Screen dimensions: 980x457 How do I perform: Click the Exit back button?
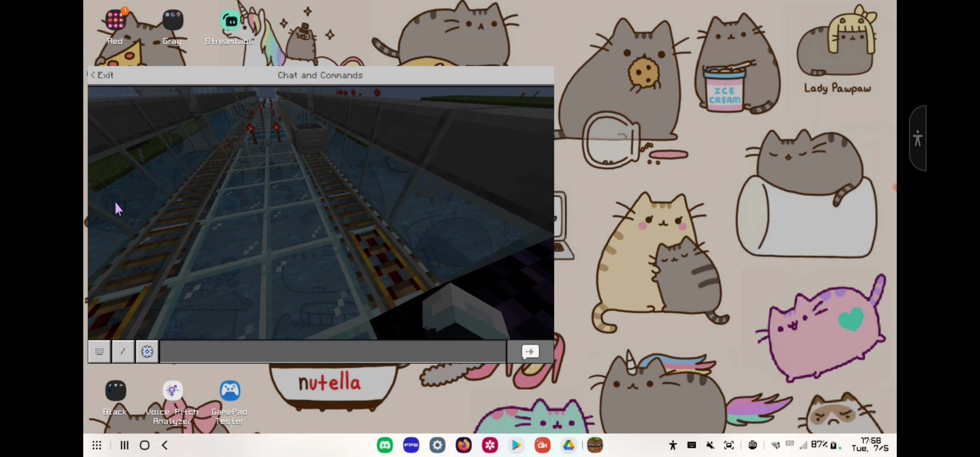pos(102,75)
